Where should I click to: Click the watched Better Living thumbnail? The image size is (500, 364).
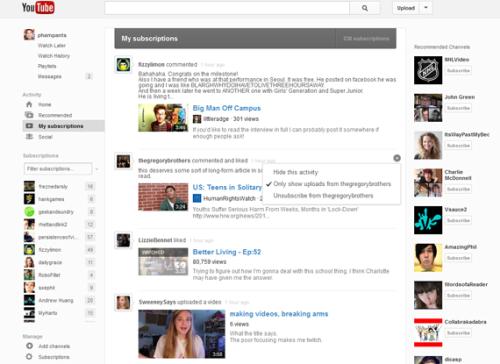[x=163, y=261]
